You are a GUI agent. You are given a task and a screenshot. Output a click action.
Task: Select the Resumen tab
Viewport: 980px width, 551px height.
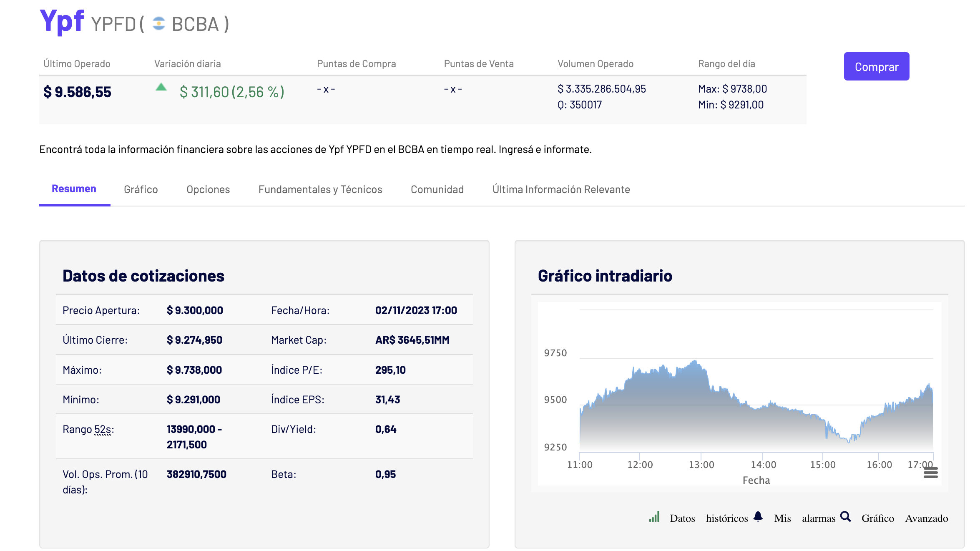click(x=74, y=189)
